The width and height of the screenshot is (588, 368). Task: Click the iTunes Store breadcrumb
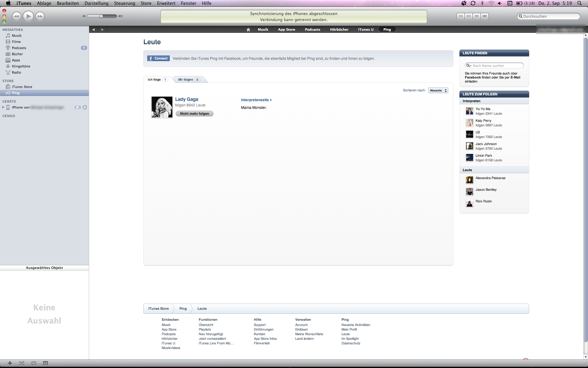click(158, 309)
